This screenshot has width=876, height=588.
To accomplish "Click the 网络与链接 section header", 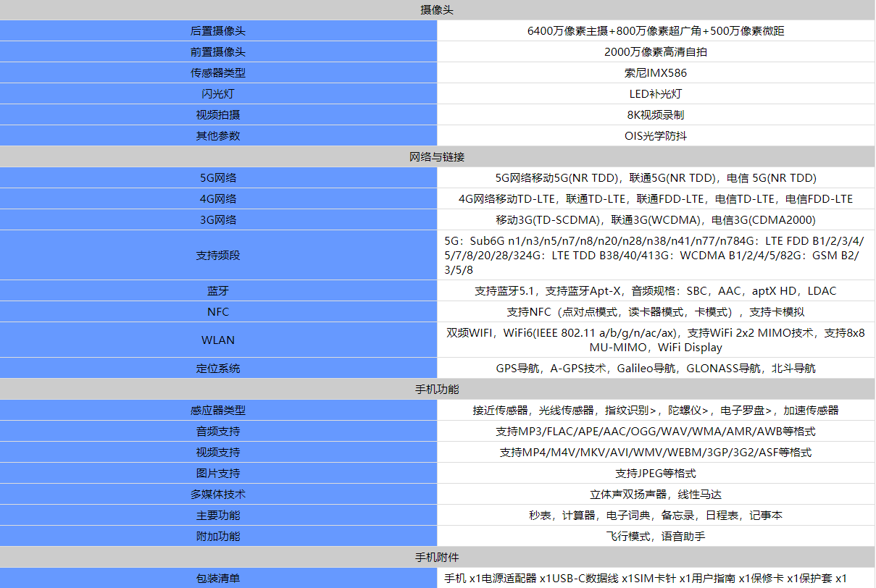I will point(438,156).
